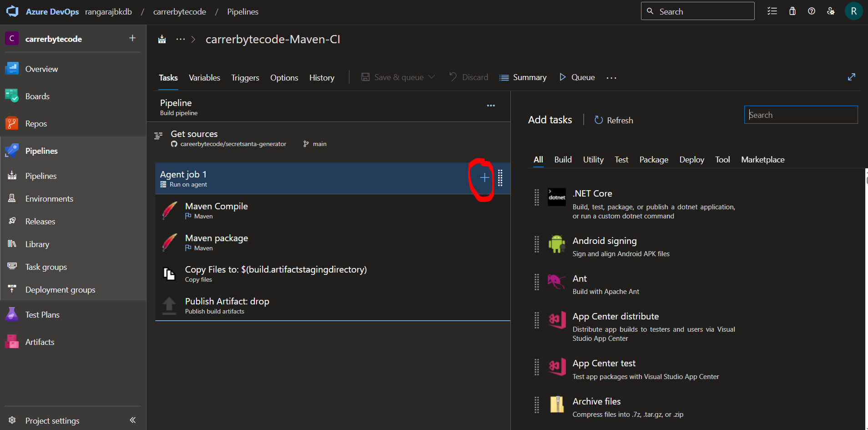Click the Add tasks search field
The image size is (868, 430).
[800, 115]
